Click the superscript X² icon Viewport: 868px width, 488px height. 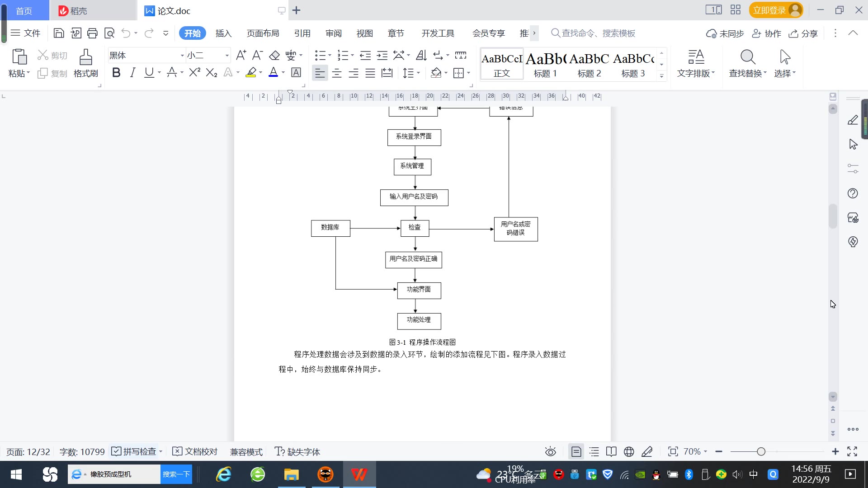tap(194, 72)
